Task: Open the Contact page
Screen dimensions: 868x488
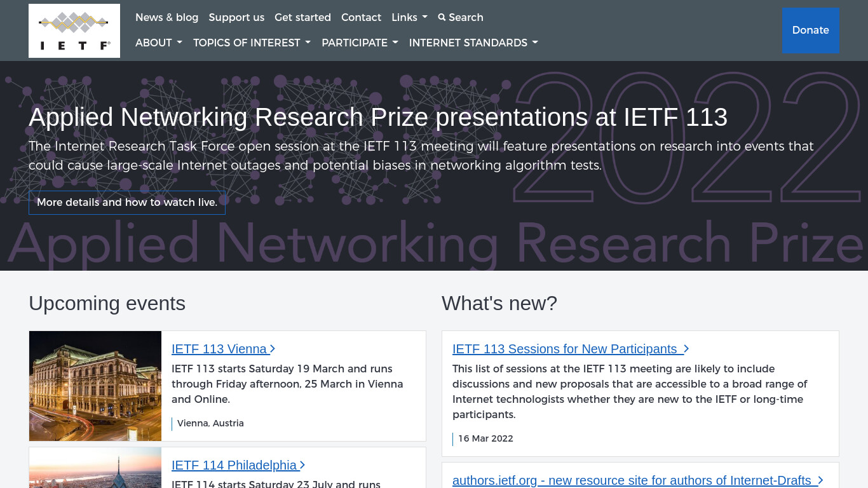Action: click(361, 17)
